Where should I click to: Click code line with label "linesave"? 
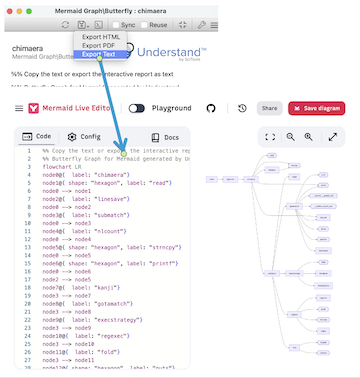(x=86, y=199)
